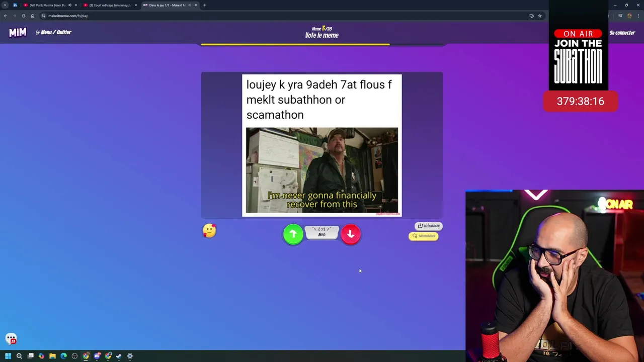Image resolution: width=644 pixels, height=362 pixels.
Task: Open the emoji reaction picker
Action: tap(209, 231)
